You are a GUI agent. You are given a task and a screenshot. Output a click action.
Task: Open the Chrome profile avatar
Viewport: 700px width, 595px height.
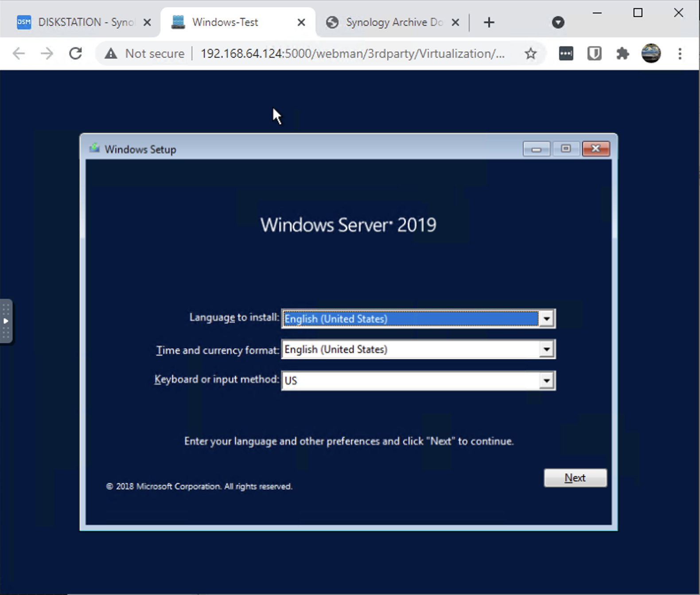[x=651, y=54]
